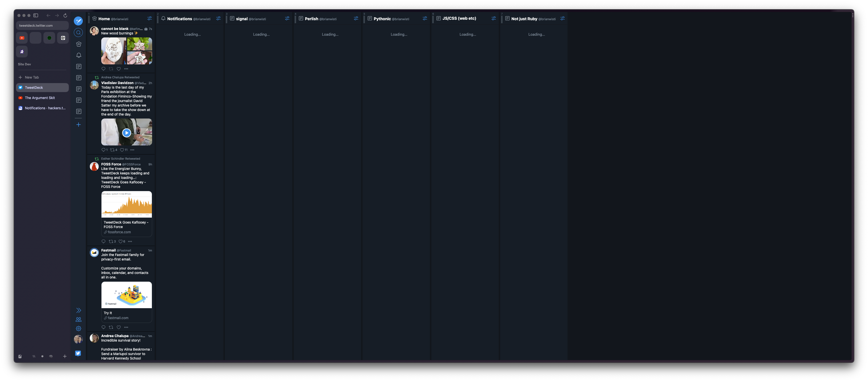
Task: Open the fossforce.com link card
Action: click(126, 227)
